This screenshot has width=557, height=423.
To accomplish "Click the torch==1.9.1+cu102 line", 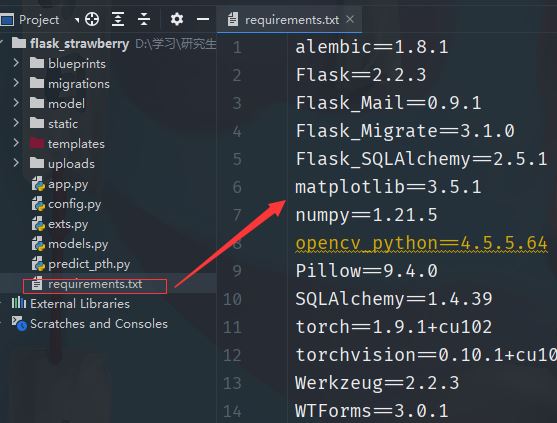I will [394, 327].
